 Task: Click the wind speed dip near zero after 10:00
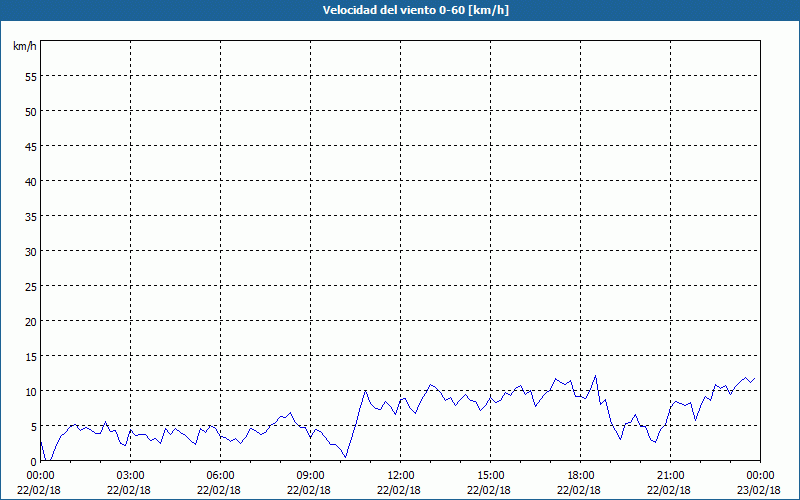point(346,457)
